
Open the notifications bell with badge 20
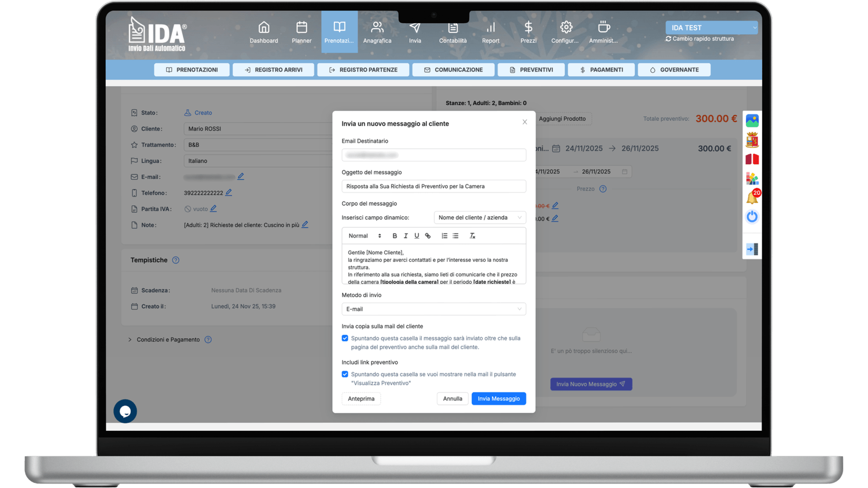tap(752, 198)
